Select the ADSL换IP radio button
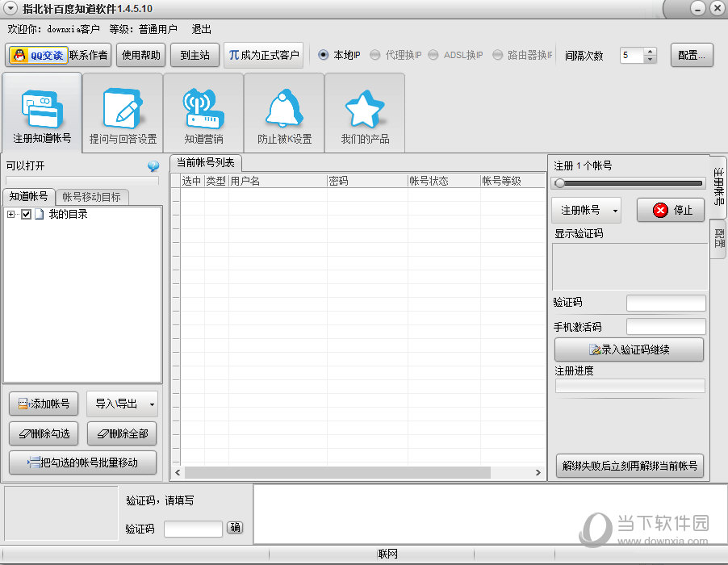728x565 pixels. [433, 55]
